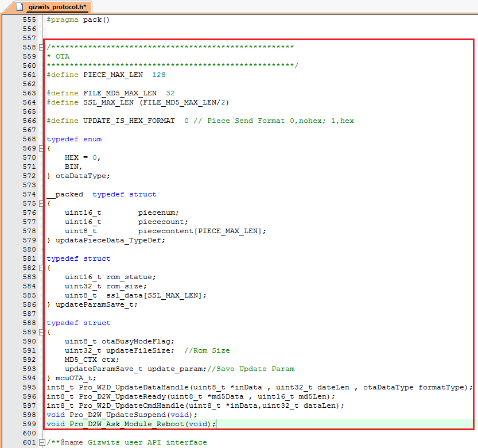This screenshot has width=478, height=448.
Task: Click Pro_D2W_Ask_Module_Reboot on the highlighted line
Action: point(129,424)
